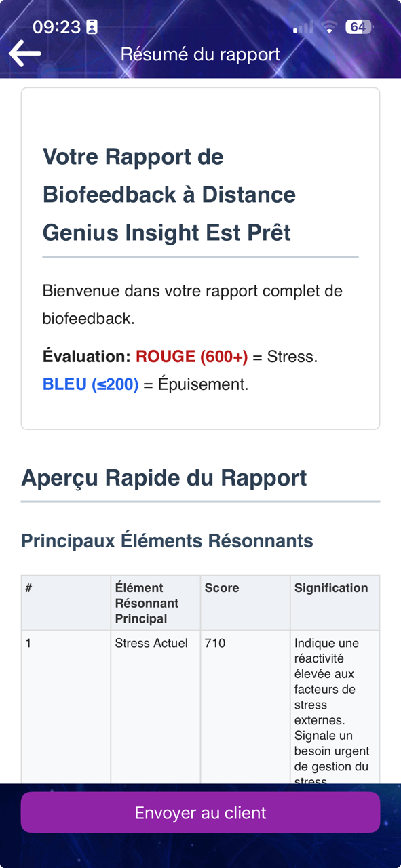Tap the battery indicator icon

point(359,27)
